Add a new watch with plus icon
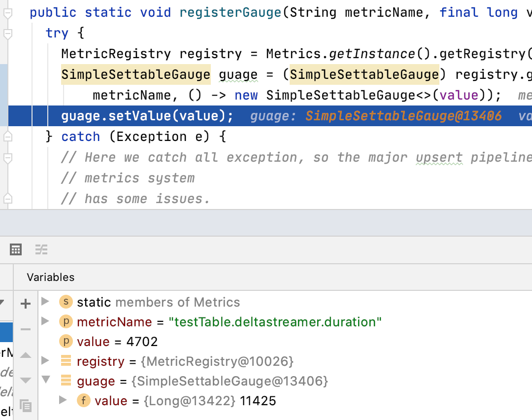 (x=26, y=304)
